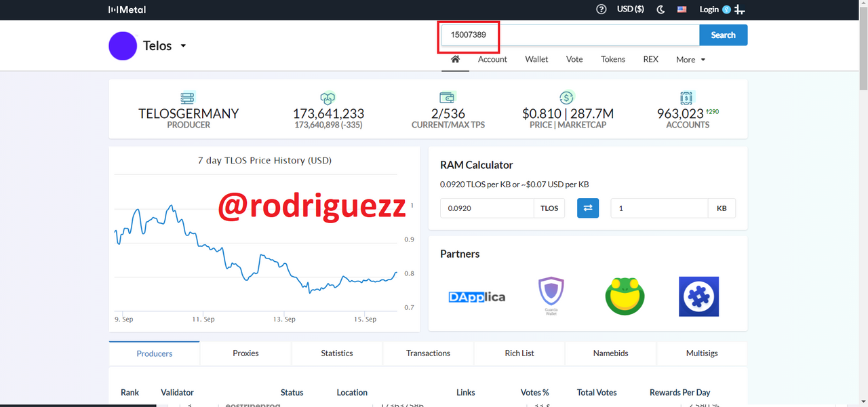Viewport: 868px width, 407px height.
Task: Open the Tokens menu item
Action: tap(613, 59)
